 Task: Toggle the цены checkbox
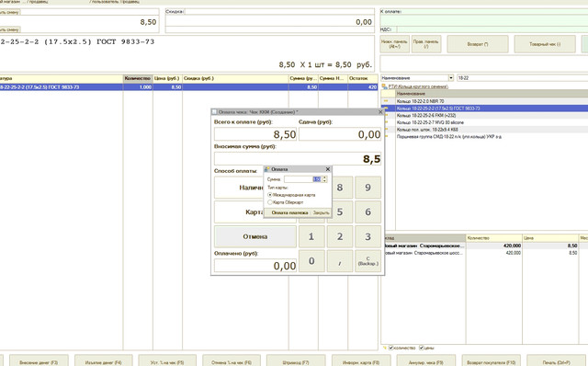pyautogui.click(x=422, y=348)
